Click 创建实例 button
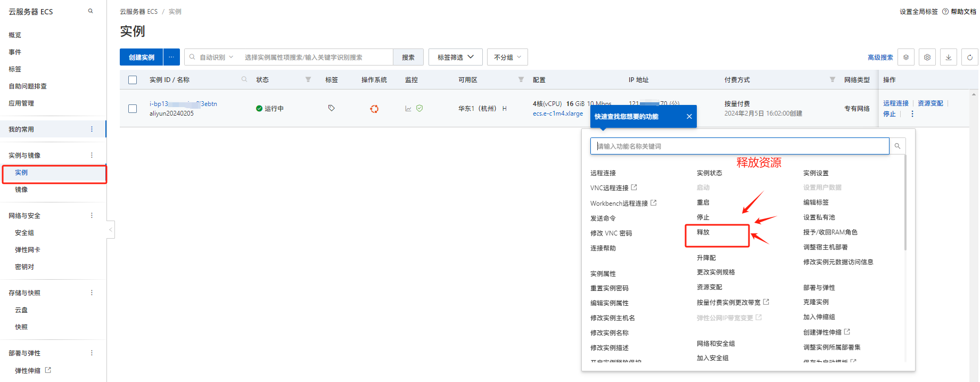980x382 pixels. click(142, 57)
